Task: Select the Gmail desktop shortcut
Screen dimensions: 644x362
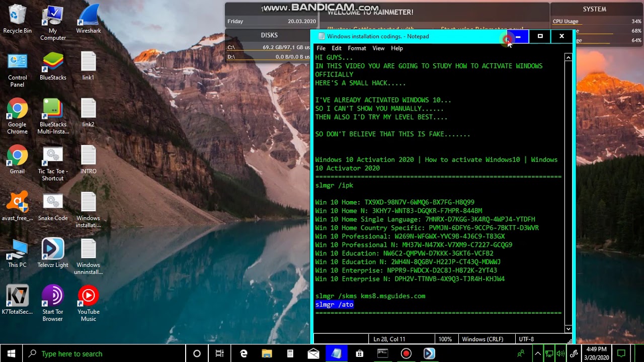Action: click(17, 160)
